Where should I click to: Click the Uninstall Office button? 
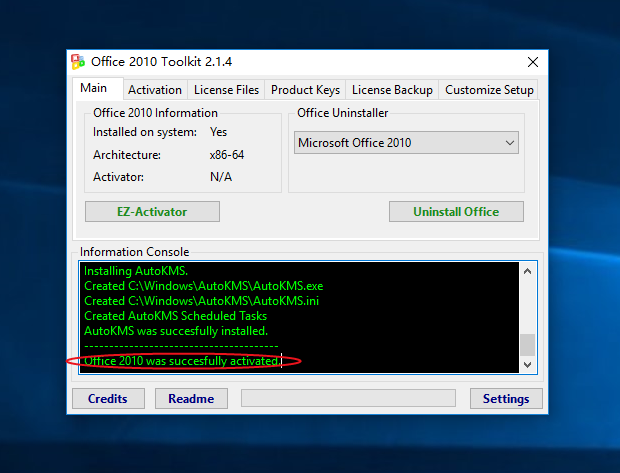(x=456, y=212)
